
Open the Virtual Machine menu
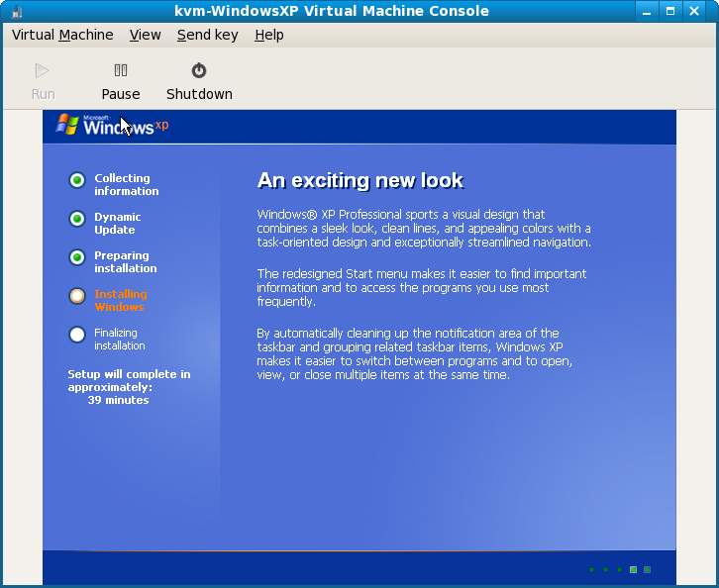[x=62, y=35]
